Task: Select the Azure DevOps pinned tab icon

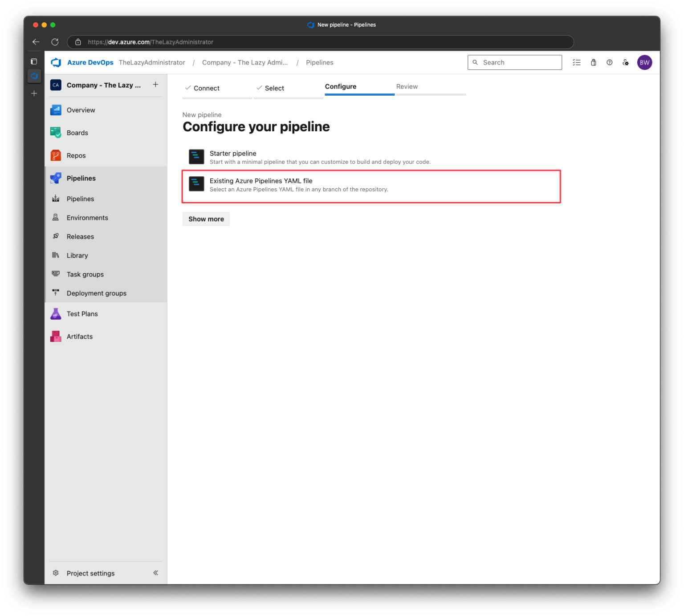Action: pyautogui.click(x=34, y=76)
